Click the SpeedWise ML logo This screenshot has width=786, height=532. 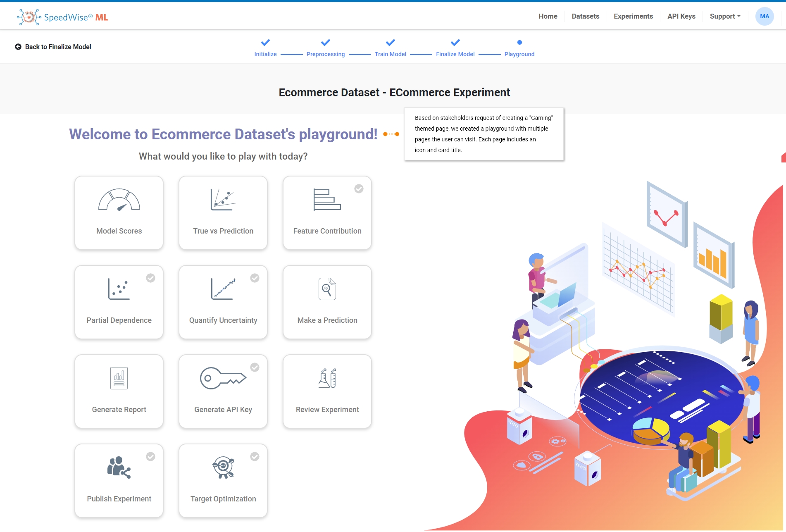62,17
